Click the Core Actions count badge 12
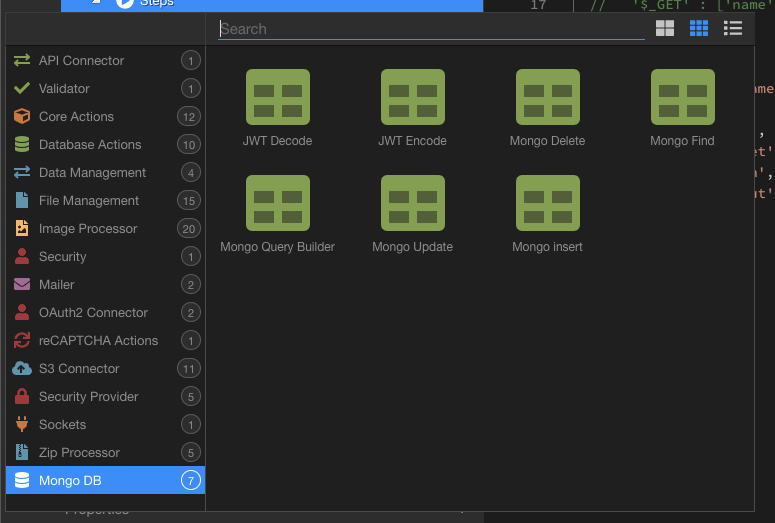This screenshot has height=523, width=775. click(x=189, y=117)
